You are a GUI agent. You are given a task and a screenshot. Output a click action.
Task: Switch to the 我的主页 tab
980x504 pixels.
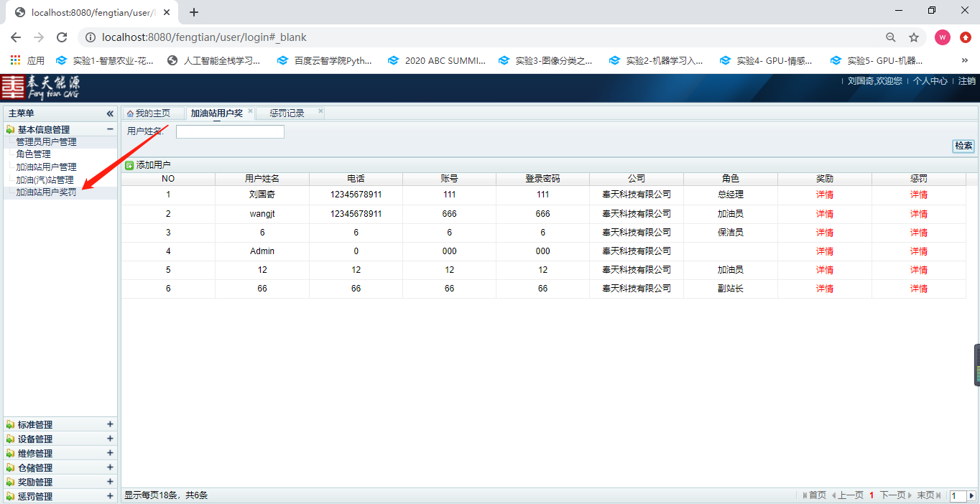(149, 113)
